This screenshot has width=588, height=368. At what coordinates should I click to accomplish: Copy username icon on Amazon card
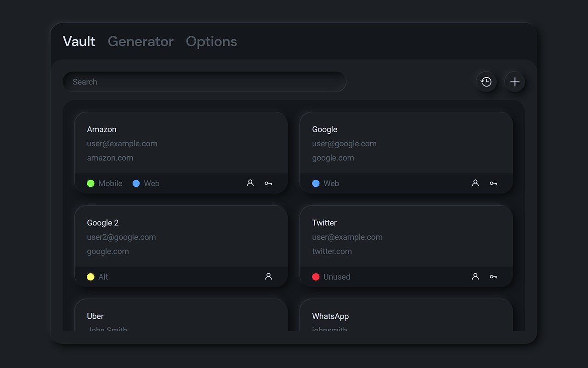click(x=250, y=183)
